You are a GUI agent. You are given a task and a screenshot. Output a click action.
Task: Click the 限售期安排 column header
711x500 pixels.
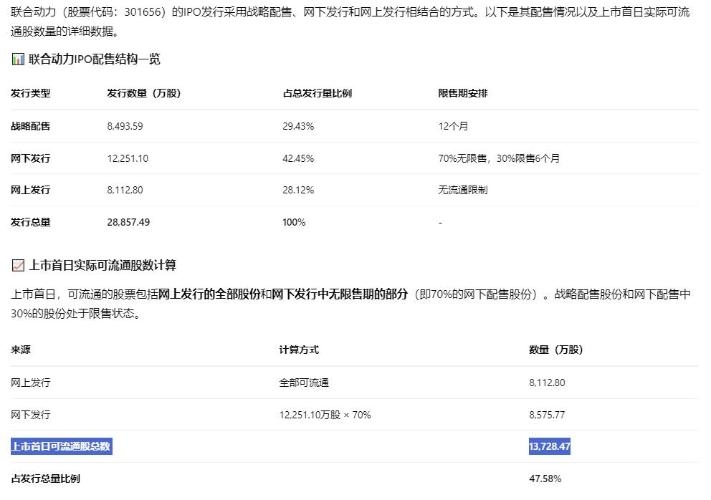point(463,93)
